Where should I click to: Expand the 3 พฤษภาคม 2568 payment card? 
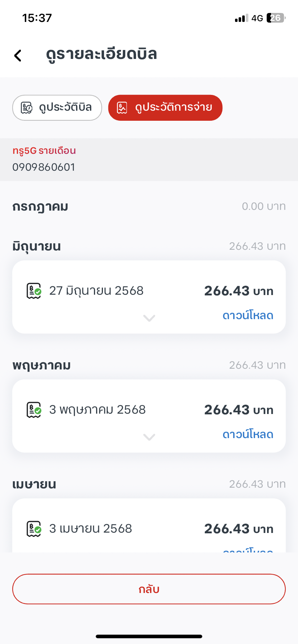[149, 437]
